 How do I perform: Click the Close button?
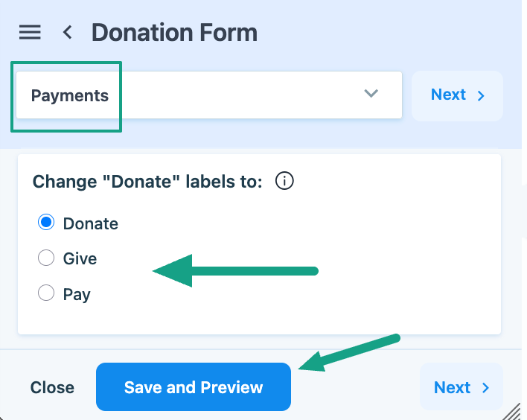click(x=52, y=388)
